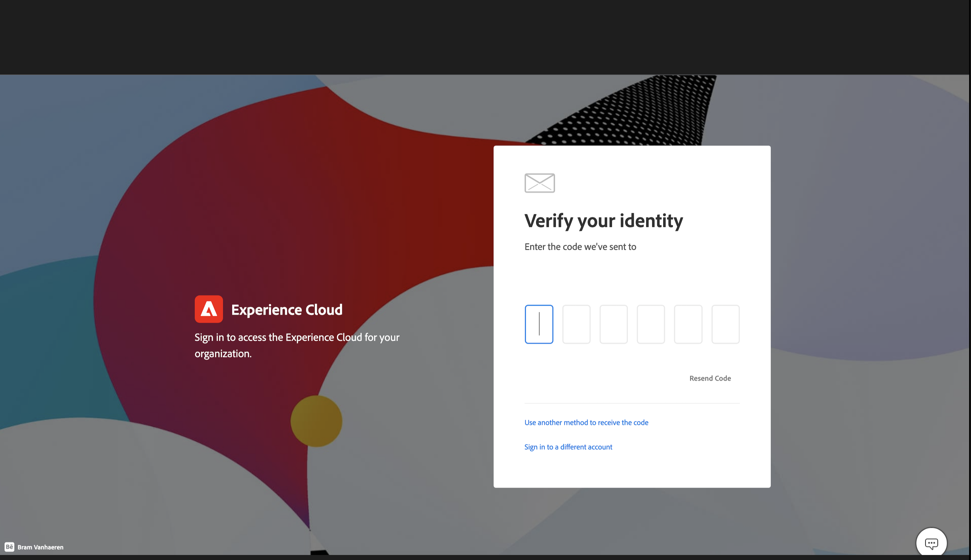971x560 pixels.
Task: Click the Adobe Experience Cloud logo icon
Action: (209, 309)
